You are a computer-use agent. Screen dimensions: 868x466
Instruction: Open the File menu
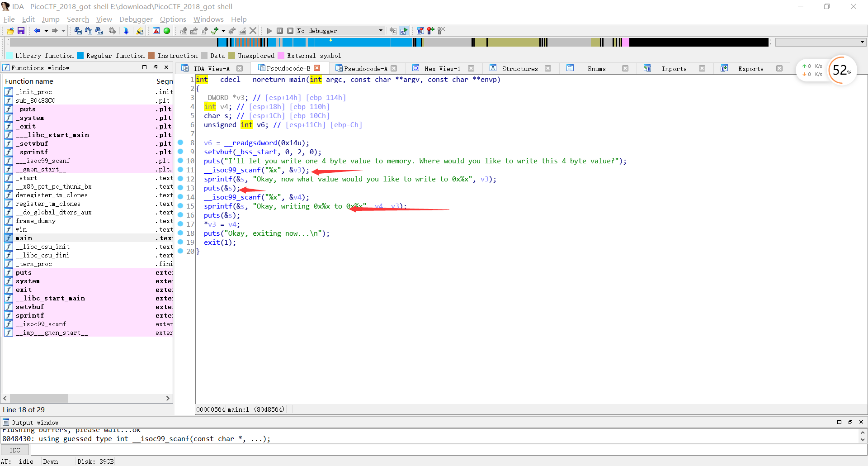pyautogui.click(x=9, y=19)
